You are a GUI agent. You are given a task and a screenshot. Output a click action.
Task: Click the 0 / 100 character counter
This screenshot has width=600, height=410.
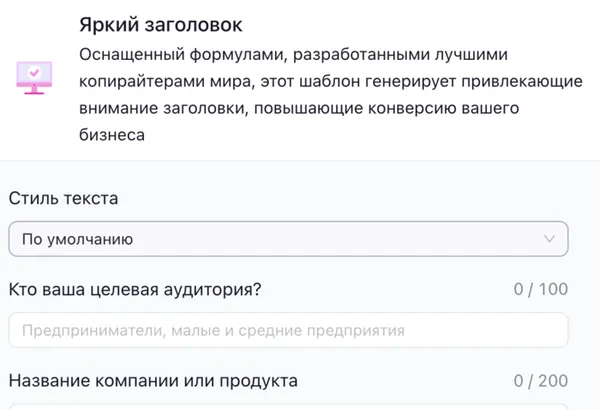[540, 290]
